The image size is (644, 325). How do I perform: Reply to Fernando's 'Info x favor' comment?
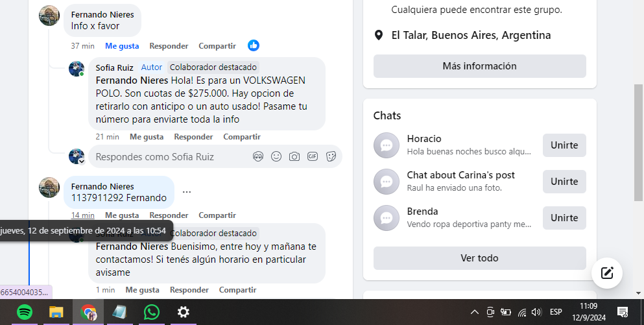tap(169, 46)
